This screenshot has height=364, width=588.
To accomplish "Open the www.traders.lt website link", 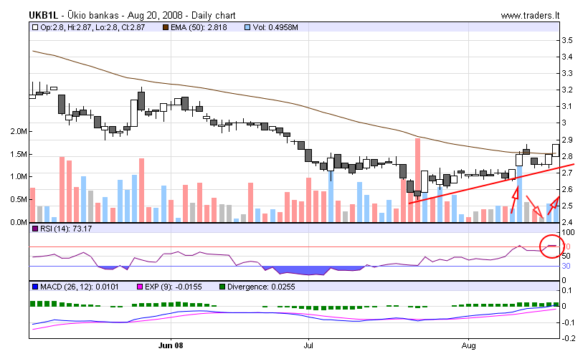I will pos(530,15).
